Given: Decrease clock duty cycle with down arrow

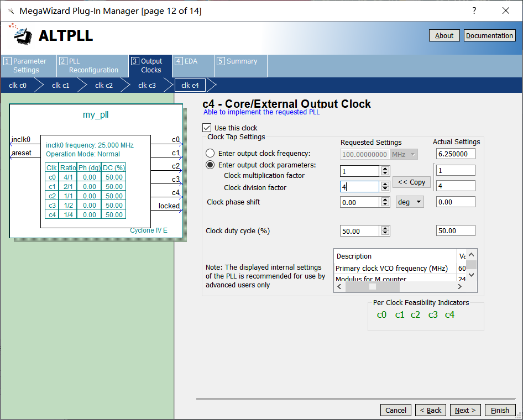Looking at the screenshot, I should [385, 233].
